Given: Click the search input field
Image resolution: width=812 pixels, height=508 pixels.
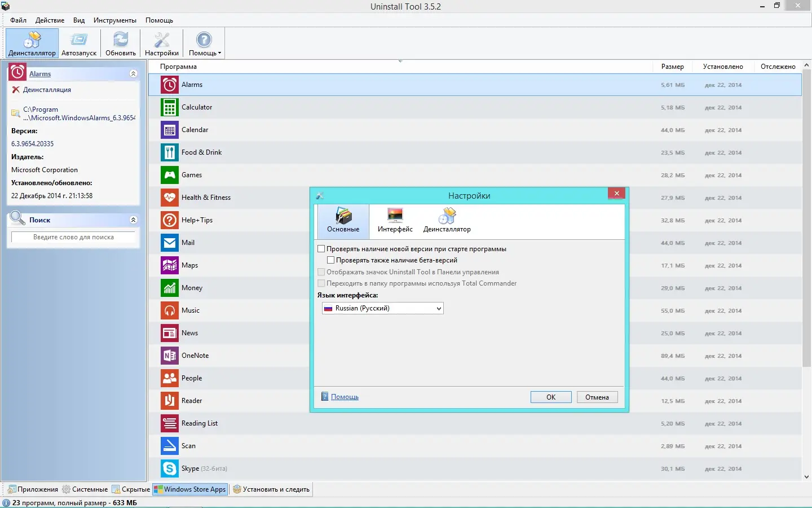Looking at the screenshot, I should click(x=73, y=237).
